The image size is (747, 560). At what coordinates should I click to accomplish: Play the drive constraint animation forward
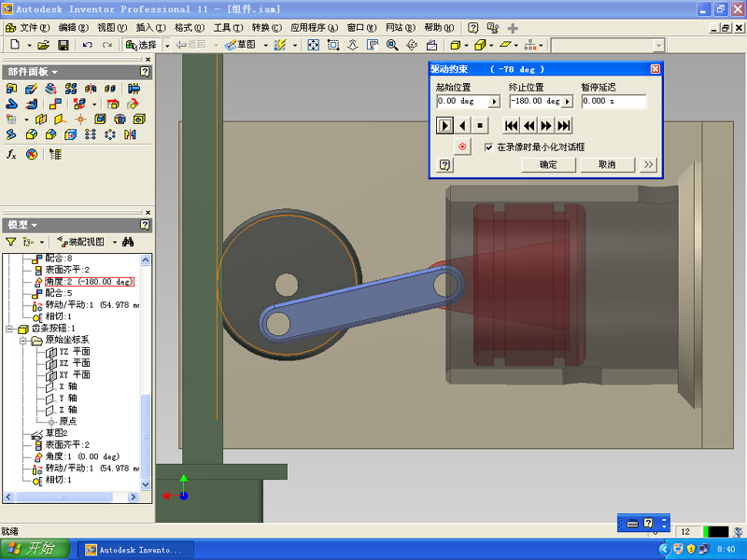pos(444,125)
